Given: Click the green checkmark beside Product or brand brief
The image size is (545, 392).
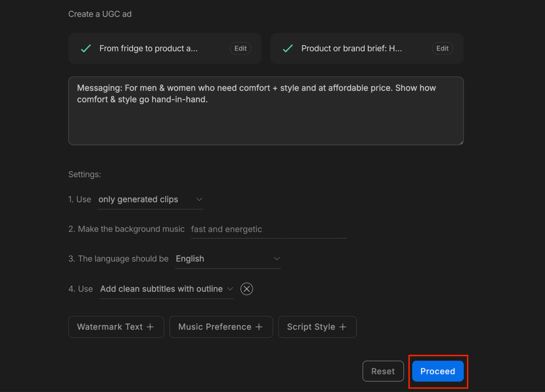Looking at the screenshot, I should 288,48.
